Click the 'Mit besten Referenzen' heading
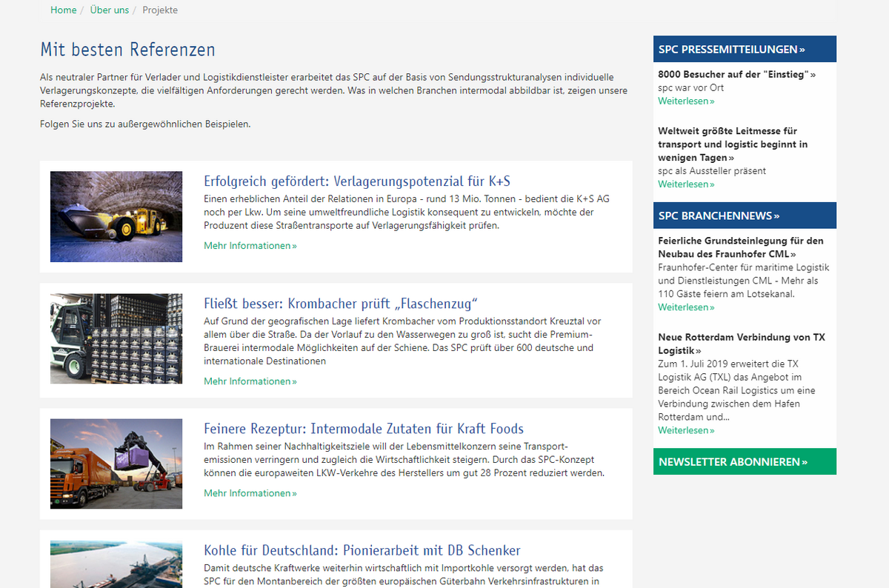889x588 pixels. (127, 50)
